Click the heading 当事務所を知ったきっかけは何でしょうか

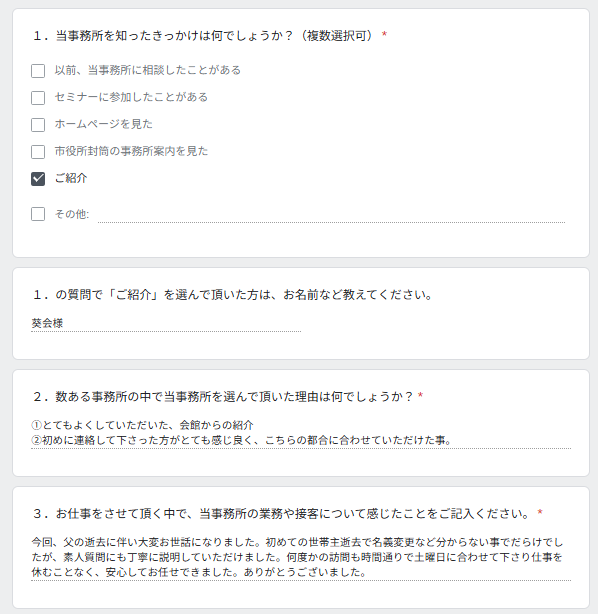[x=210, y=36]
